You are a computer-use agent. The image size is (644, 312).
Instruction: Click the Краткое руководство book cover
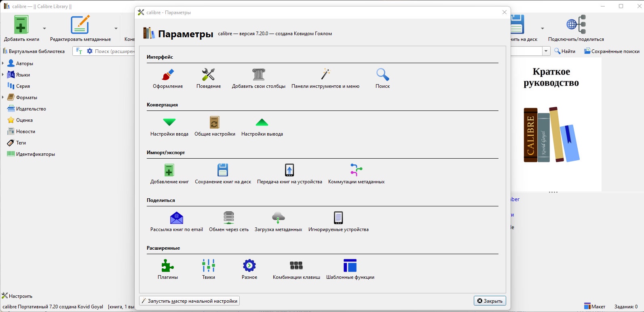(551, 124)
